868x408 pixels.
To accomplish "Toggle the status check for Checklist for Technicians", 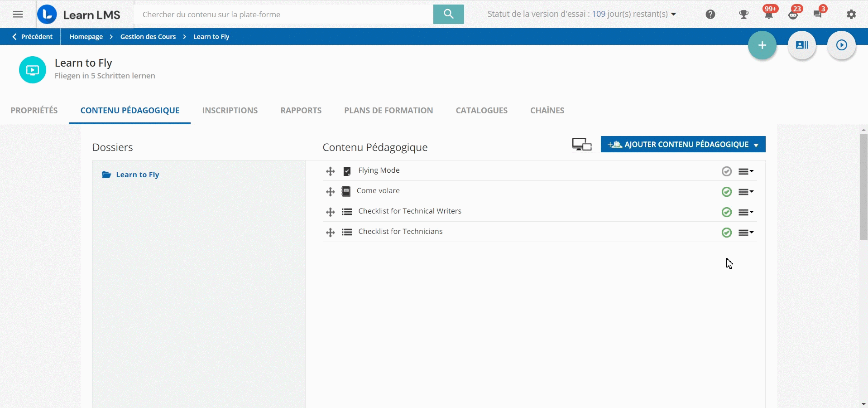I will click(726, 232).
